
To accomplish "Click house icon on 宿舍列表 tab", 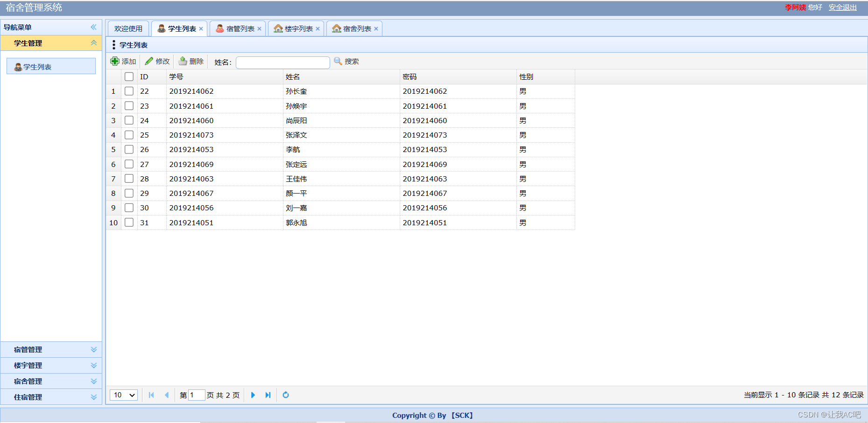I will coord(337,28).
